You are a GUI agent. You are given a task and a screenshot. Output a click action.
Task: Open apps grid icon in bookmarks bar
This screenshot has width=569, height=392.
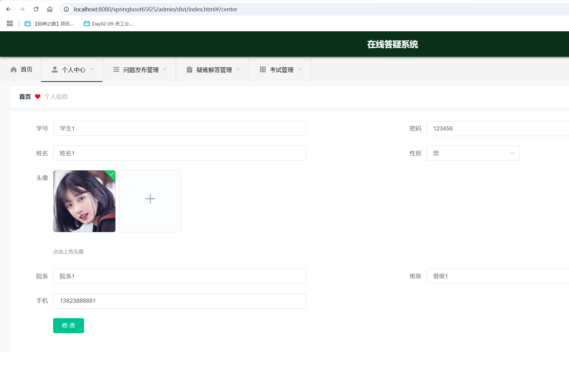pos(10,24)
